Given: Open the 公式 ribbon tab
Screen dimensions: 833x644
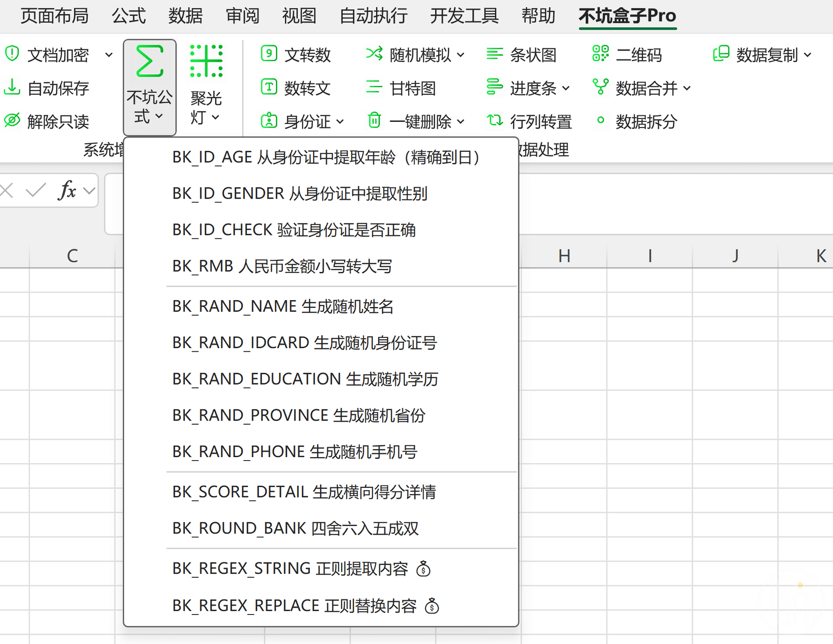Looking at the screenshot, I should click(128, 16).
